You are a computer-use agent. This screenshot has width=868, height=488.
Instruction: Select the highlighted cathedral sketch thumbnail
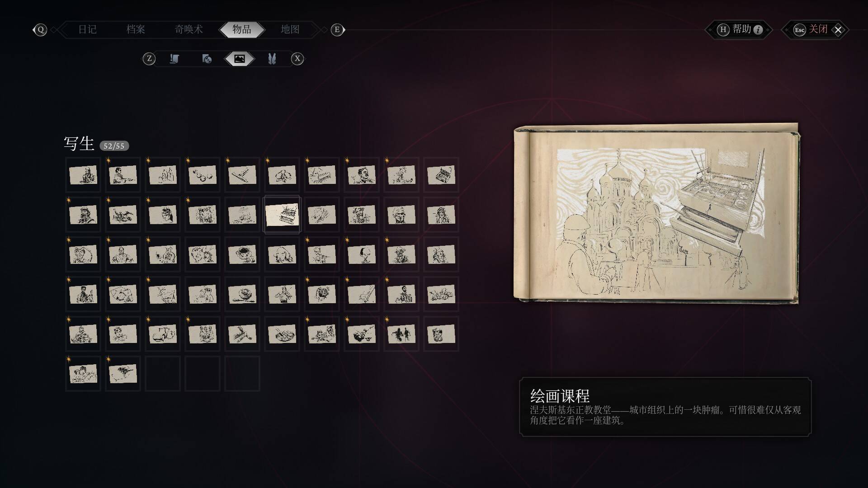coord(282,215)
